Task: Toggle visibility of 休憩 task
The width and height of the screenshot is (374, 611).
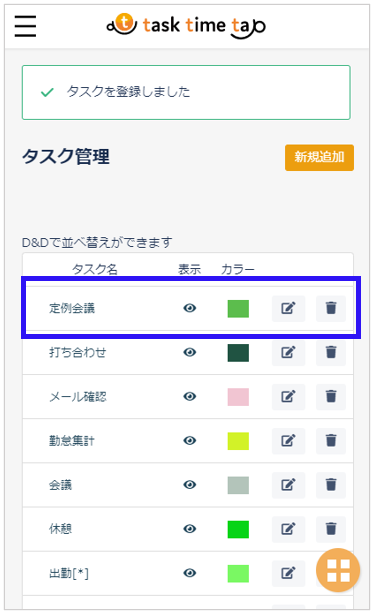Action: (x=190, y=529)
